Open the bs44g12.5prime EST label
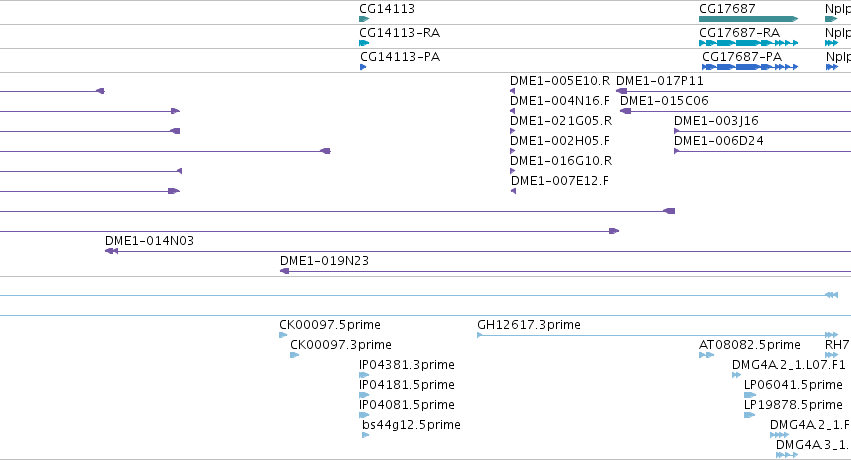 point(411,424)
